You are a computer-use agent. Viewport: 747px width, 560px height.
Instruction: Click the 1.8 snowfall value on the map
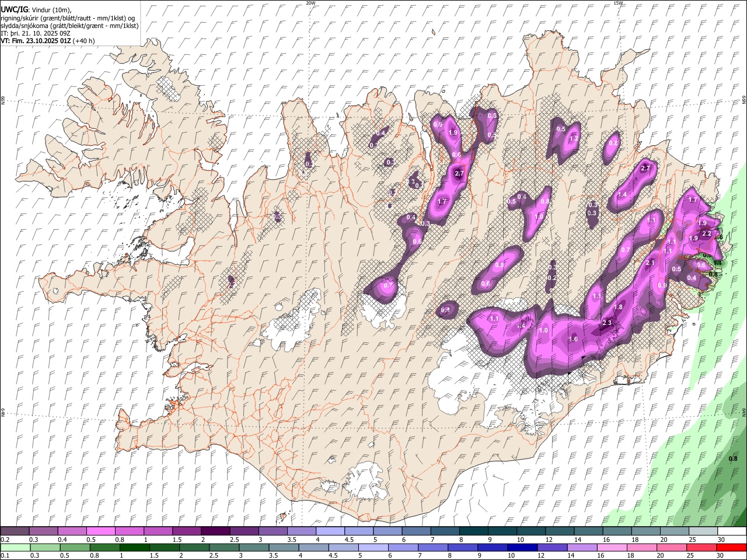(x=619, y=307)
